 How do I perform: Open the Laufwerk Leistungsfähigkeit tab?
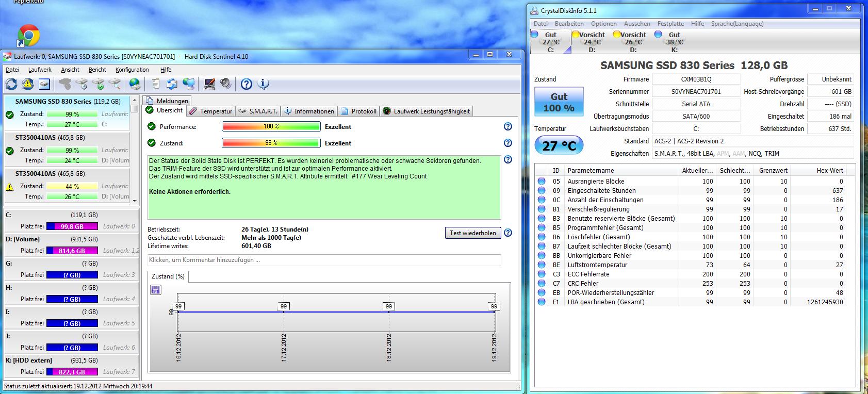point(427,111)
